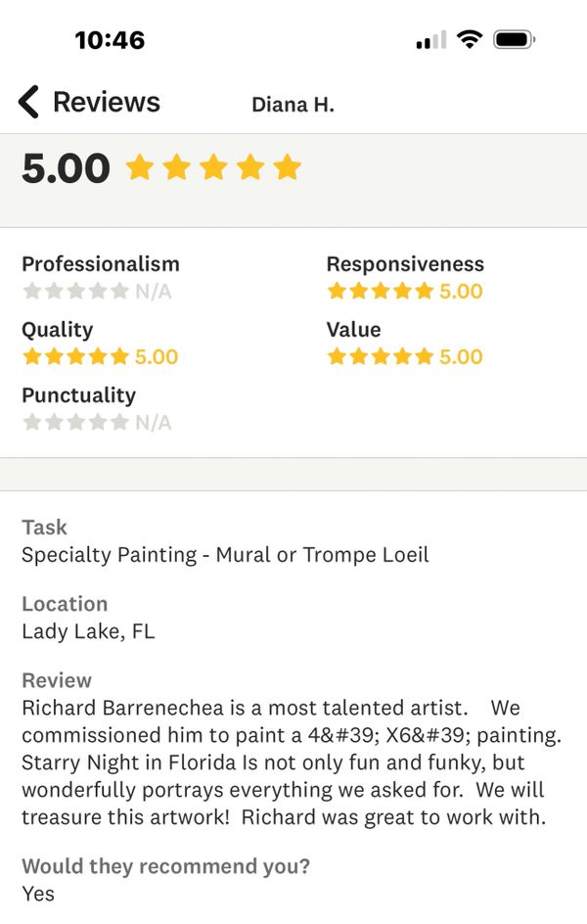Tap the battery status icon
Viewport: 587px width, 924px height.
[514, 39]
